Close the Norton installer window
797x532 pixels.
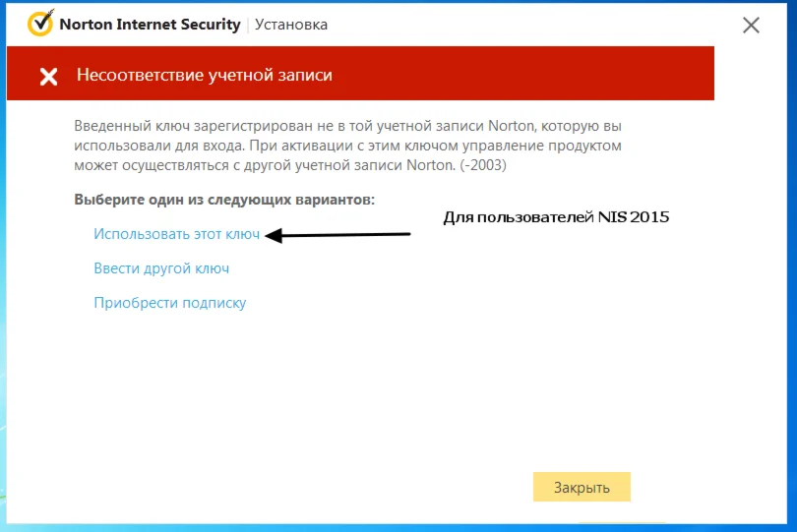tap(751, 26)
